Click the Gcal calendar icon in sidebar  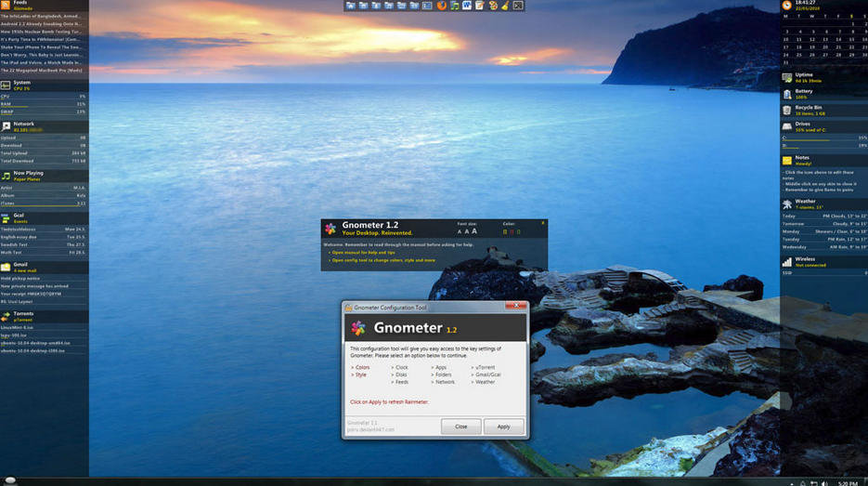[6, 217]
